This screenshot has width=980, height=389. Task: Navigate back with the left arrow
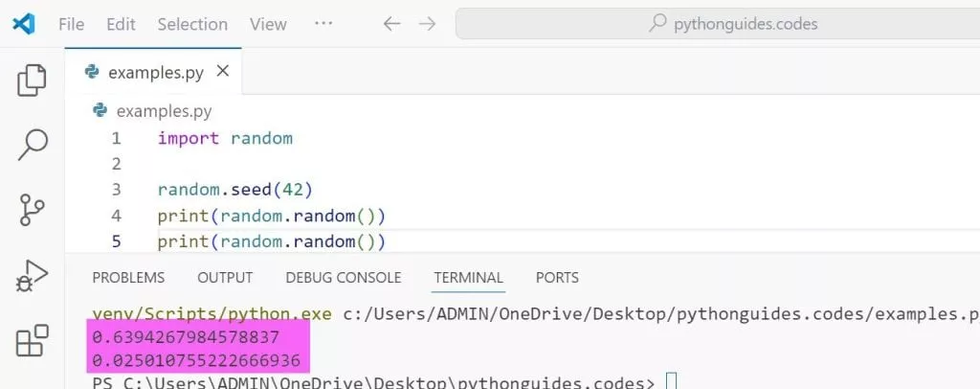point(391,24)
